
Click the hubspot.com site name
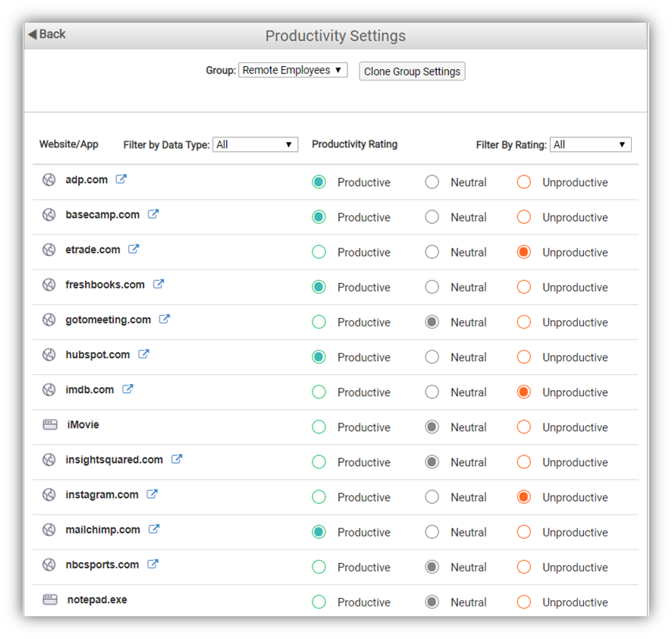(98, 354)
